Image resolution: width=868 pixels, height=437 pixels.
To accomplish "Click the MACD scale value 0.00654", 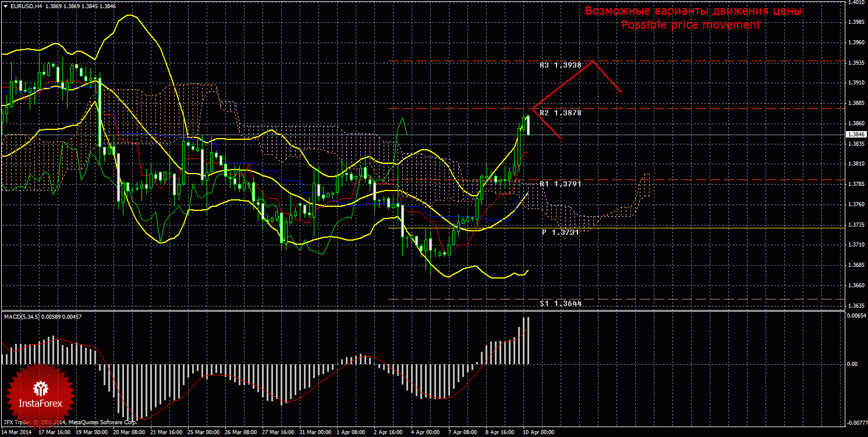I will tap(856, 315).
